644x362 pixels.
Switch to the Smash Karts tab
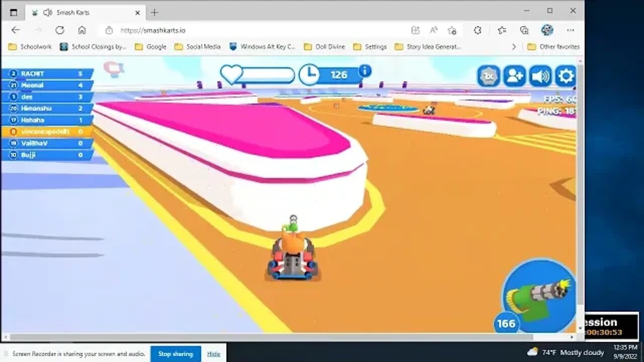tap(85, 13)
